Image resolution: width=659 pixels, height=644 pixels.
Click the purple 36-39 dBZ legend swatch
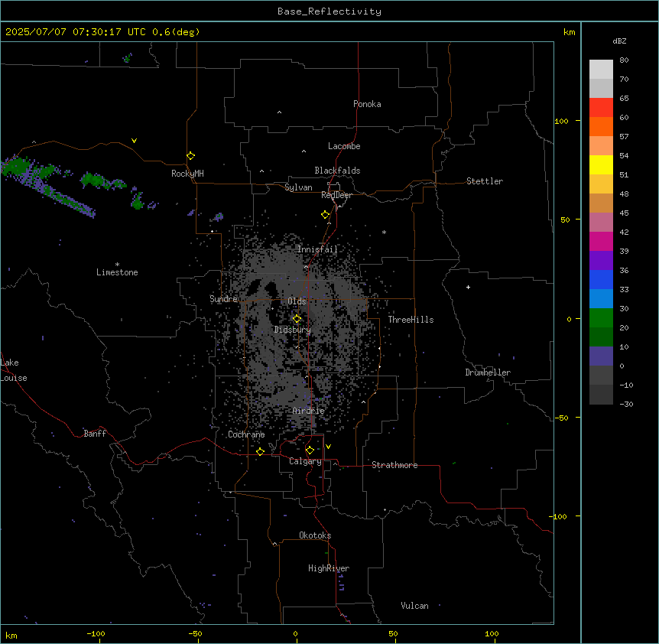tap(601, 260)
